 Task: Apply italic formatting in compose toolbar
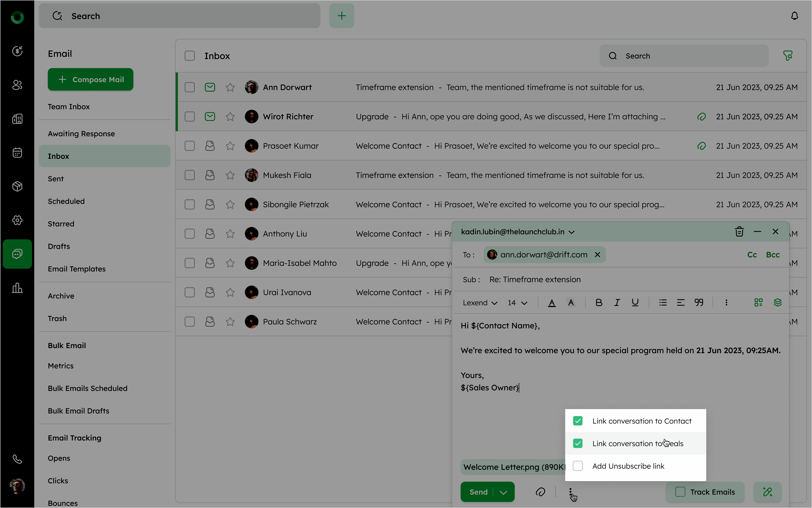tap(617, 303)
